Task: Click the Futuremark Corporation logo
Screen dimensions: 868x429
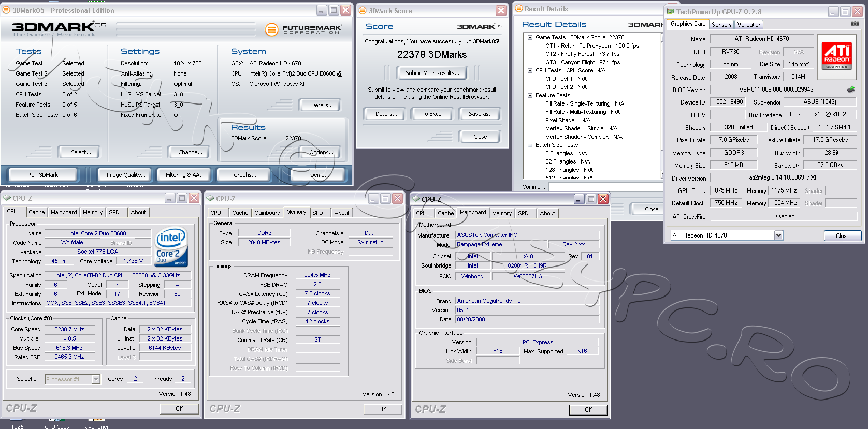Action: point(303,30)
